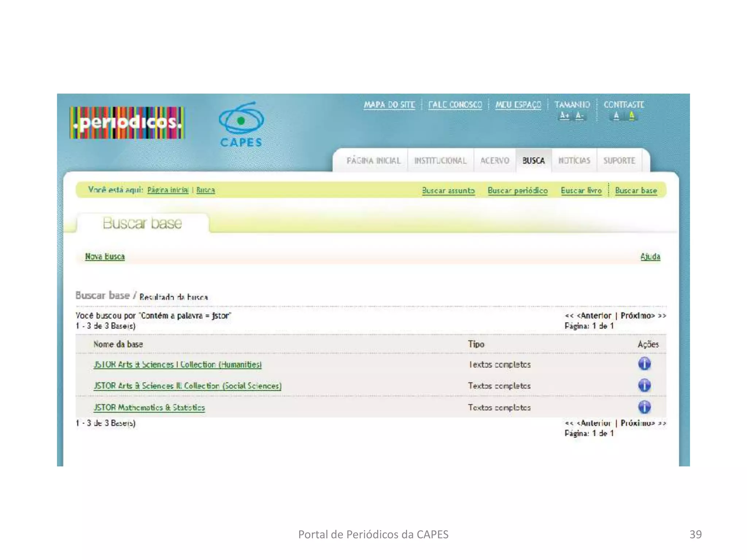Select normal contrast A icon

coord(616,116)
